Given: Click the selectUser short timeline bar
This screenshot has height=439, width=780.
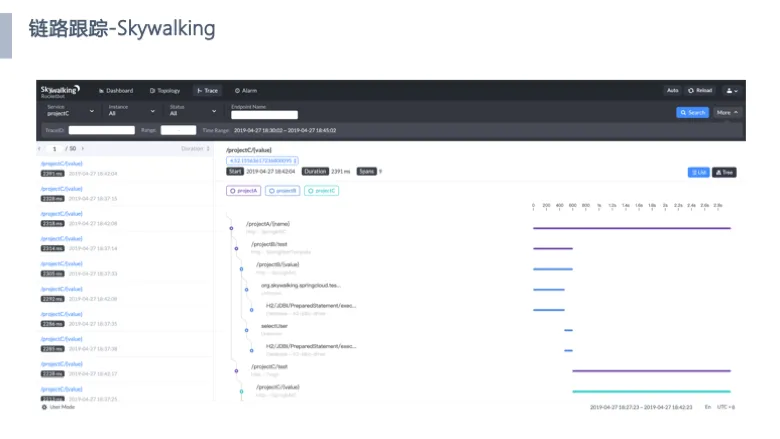Looking at the screenshot, I should 569,330.
